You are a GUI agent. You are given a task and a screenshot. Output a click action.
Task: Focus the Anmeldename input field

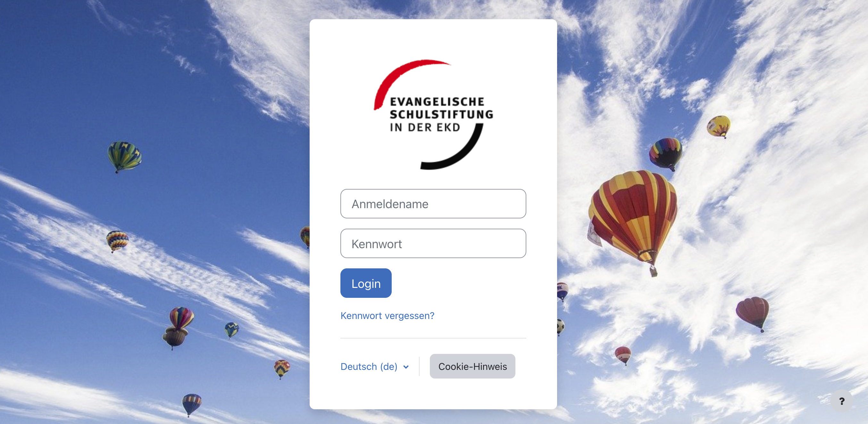pos(433,204)
